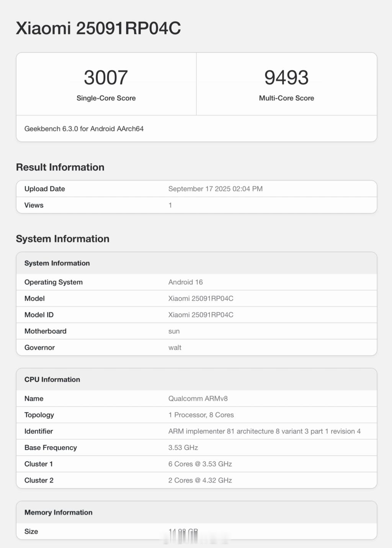Click the Model ID label
Viewport: 392px width, 548px height.
click(39, 315)
